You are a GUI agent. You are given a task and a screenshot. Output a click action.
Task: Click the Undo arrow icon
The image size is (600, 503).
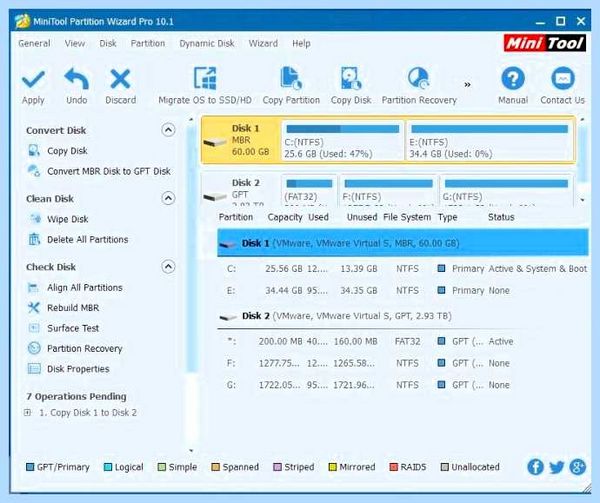[77, 79]
